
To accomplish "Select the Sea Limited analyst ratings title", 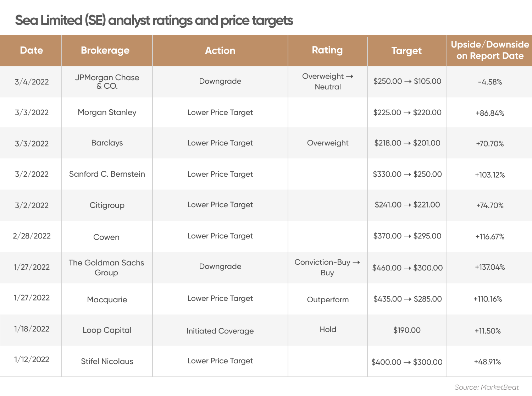I will (x=154, y=21).
